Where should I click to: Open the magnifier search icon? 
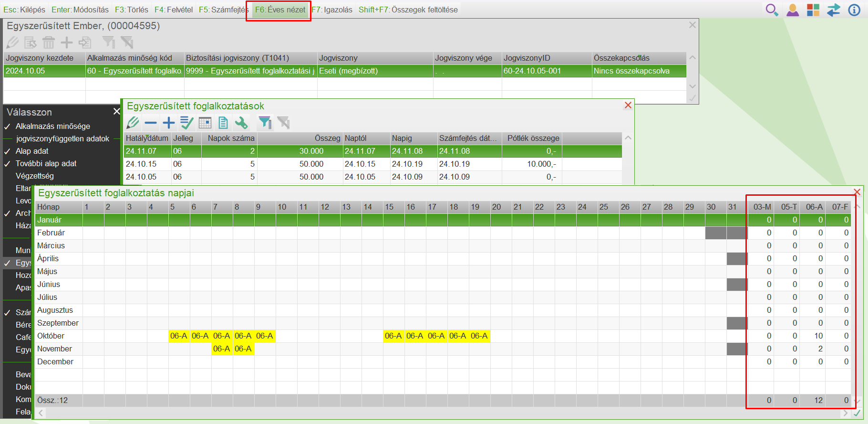click(x=771, y=10)
